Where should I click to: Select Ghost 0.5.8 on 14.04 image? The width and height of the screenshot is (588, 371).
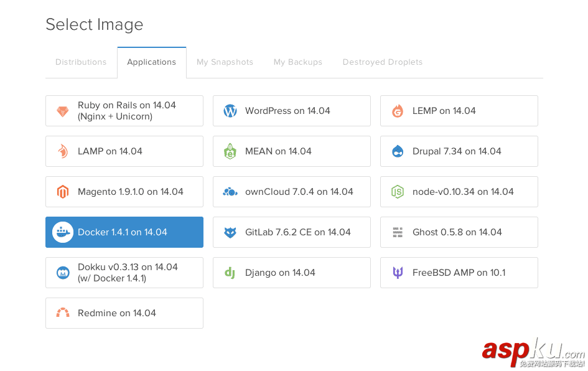459,232
